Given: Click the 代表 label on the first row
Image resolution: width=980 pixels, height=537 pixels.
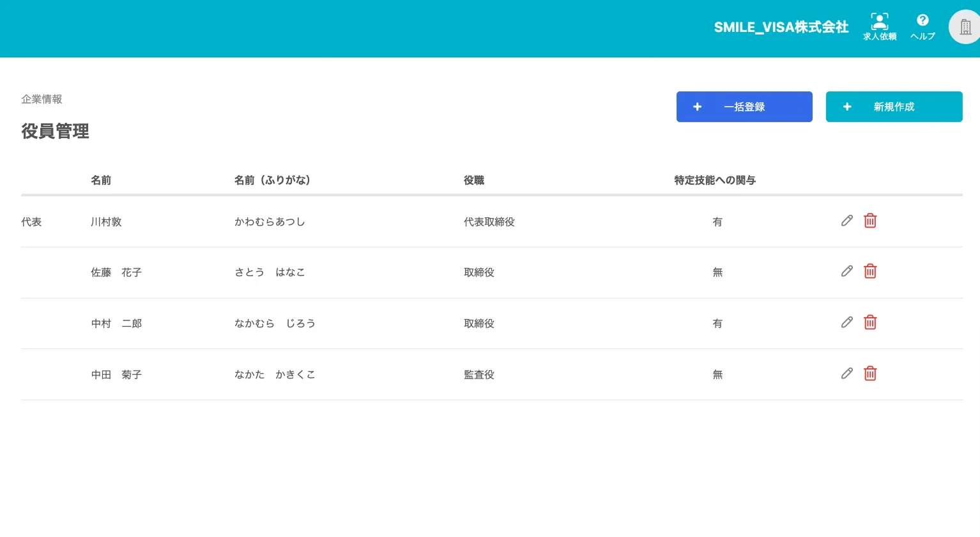Looking at the screenshot, I should pyautogui.click(x=31, y=221).
